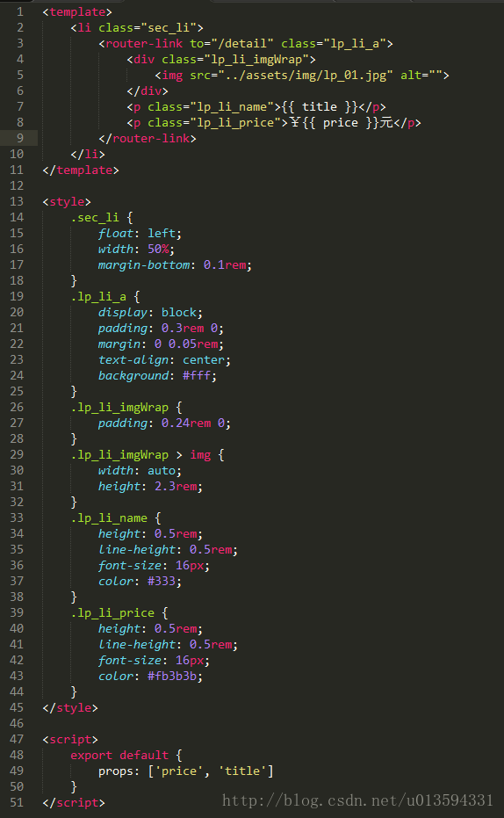504x818 pixels.
Task: Click the opening <style> tag
Action: tap(67, 201)
